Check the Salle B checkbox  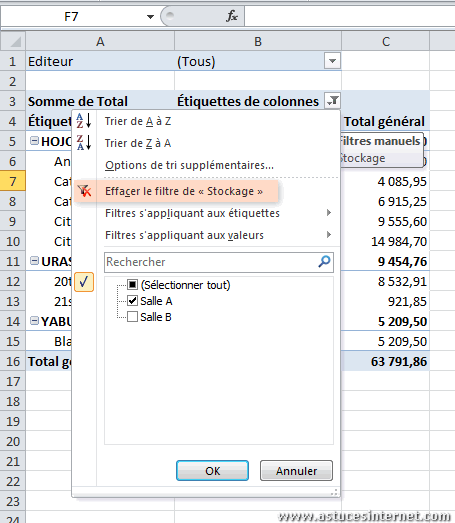tap(132, 317)
